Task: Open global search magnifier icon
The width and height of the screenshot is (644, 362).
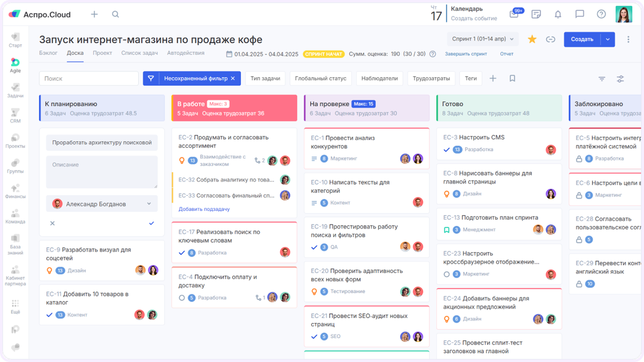Action: click(116, 14)
